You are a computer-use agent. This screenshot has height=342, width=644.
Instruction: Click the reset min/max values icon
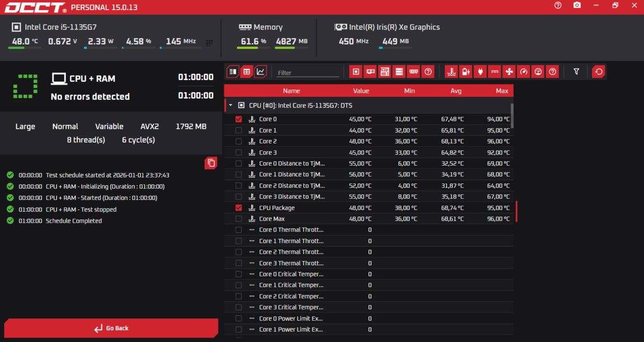coord(598,72)
